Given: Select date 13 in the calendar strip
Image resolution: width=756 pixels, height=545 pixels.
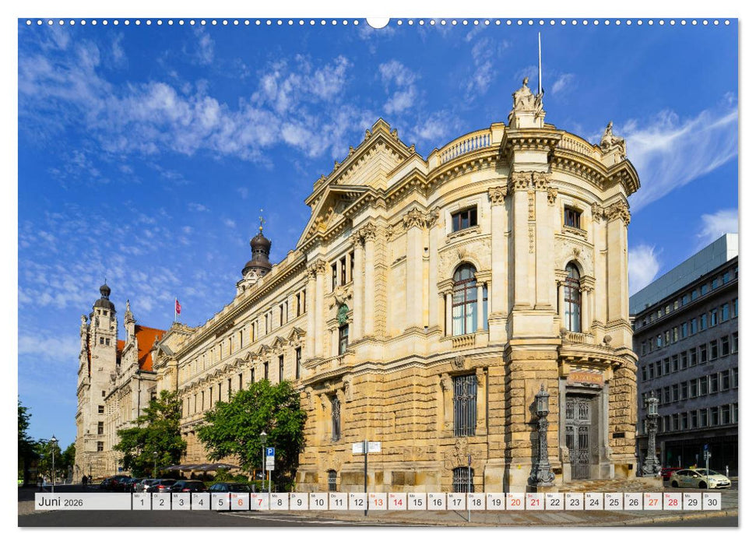Looking at the screenshot, I should point(379,502).
